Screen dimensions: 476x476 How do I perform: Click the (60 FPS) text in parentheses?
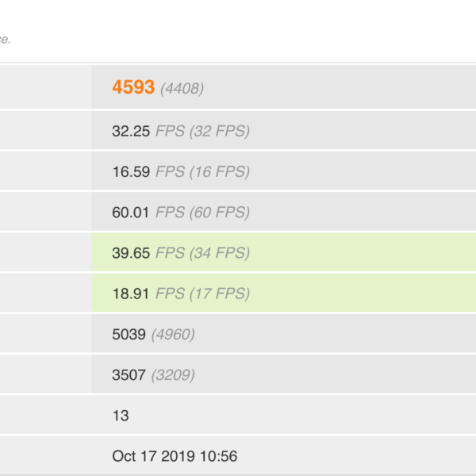click(220, 212)
